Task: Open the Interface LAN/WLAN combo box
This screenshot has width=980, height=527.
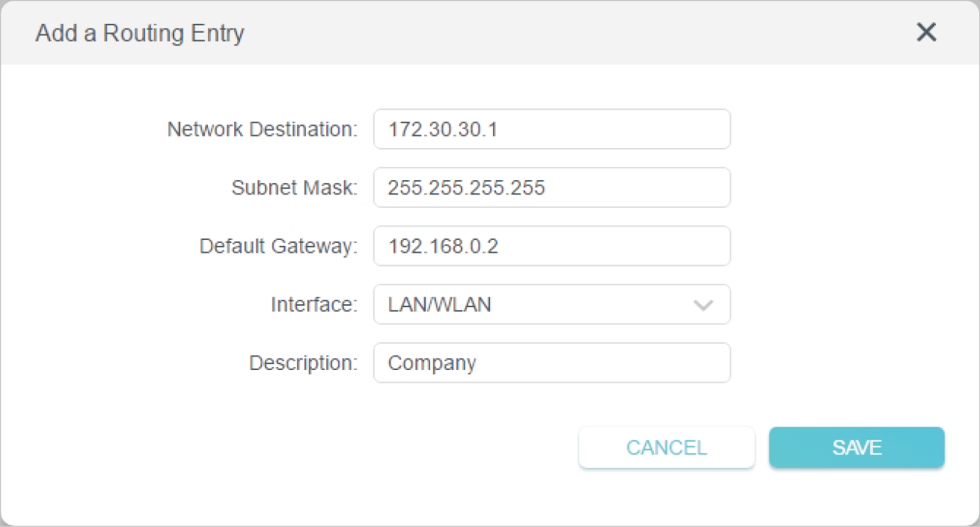Action: pos(551,305)
